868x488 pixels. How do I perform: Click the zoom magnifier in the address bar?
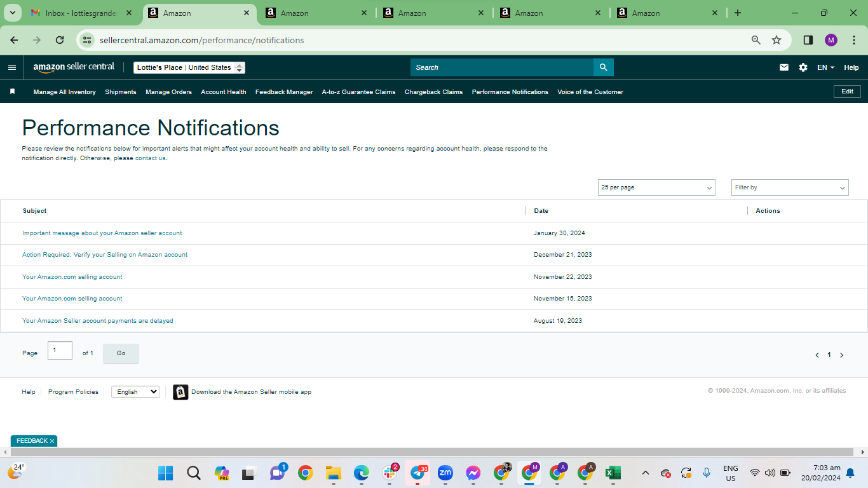click(756, 40)
